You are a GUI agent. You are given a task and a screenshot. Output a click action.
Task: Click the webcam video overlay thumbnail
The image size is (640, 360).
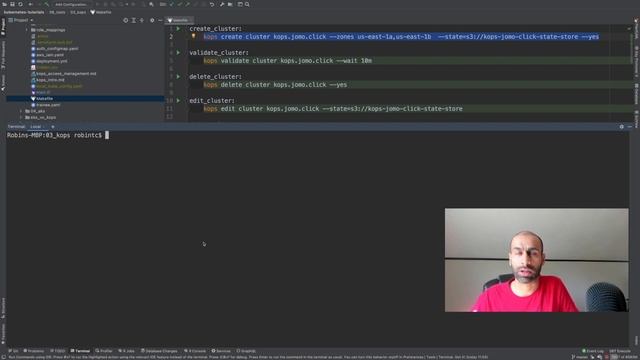[537, 260]
